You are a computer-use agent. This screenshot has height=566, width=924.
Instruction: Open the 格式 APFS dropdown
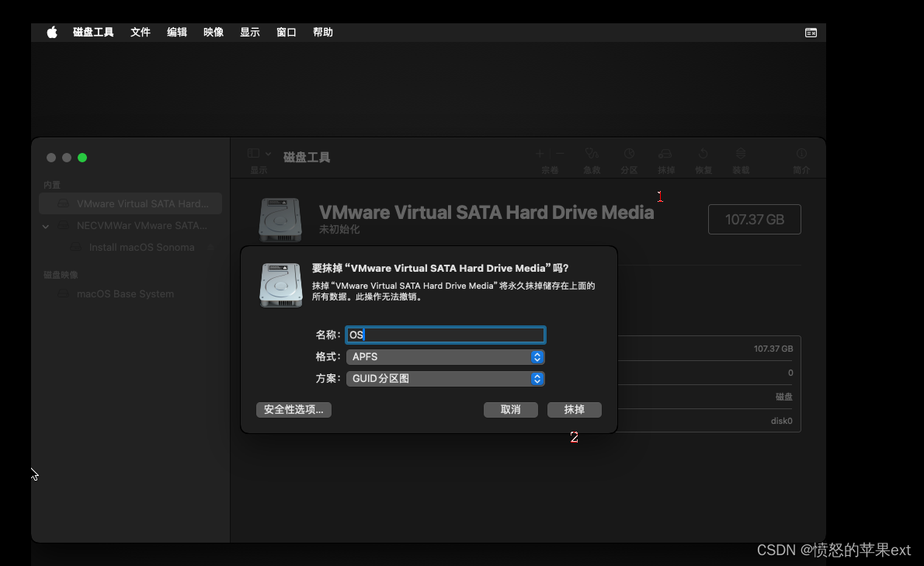click(x=446, y=357)
